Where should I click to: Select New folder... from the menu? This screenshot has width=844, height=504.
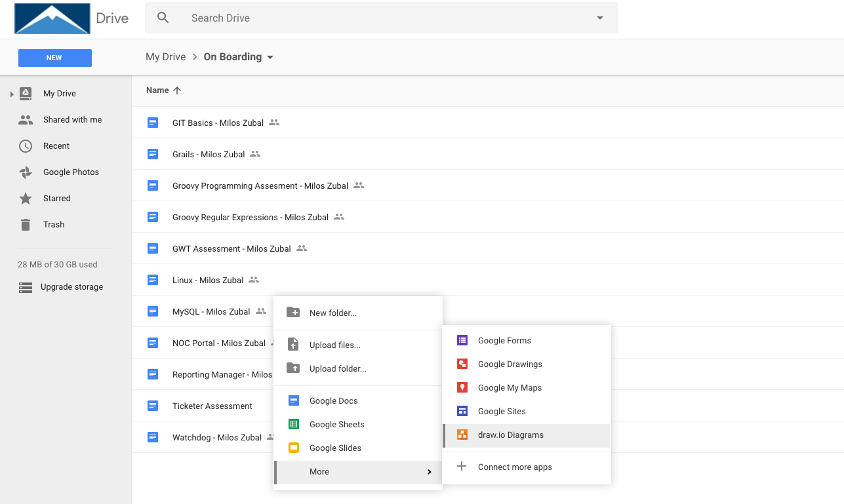[333, 313]
